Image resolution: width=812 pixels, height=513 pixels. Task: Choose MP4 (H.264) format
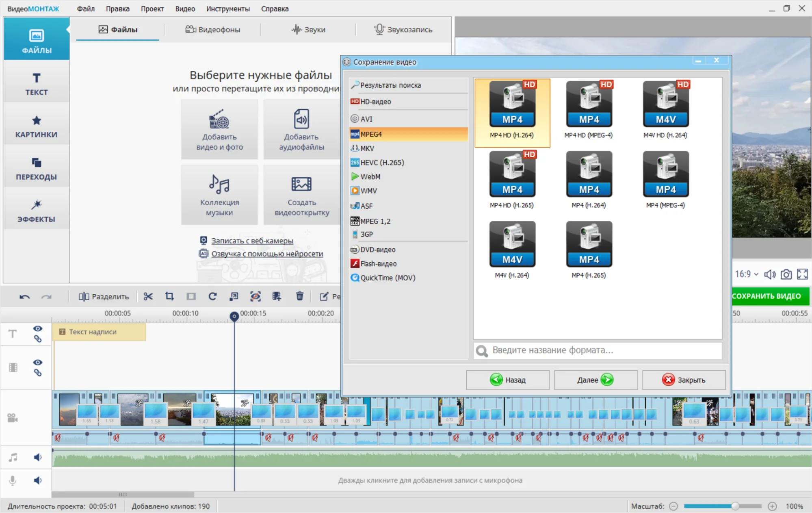click(589, 180)
